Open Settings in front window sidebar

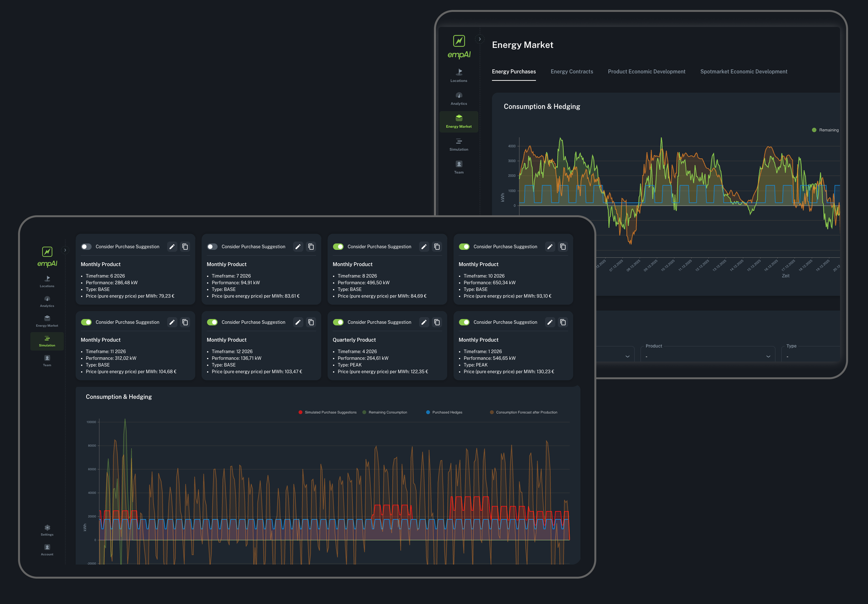[x=47, y=530]
